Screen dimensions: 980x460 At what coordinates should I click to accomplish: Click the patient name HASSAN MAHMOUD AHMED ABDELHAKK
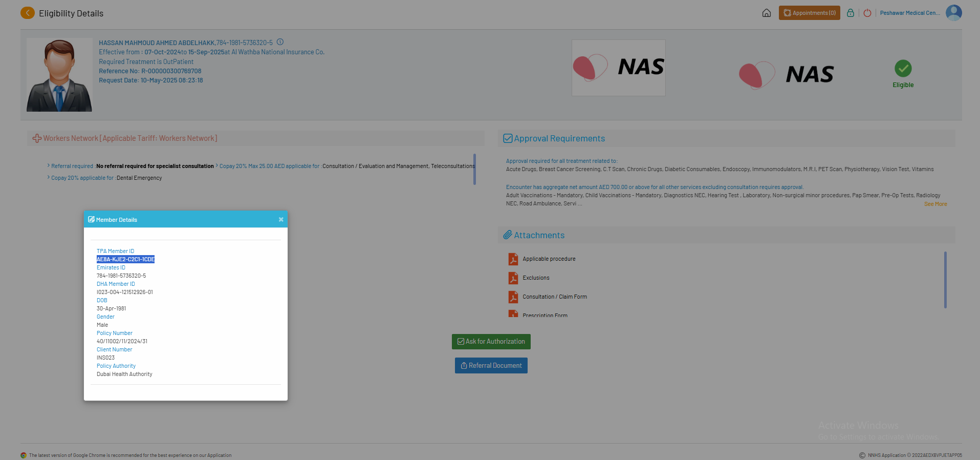(x=157, y=43)
